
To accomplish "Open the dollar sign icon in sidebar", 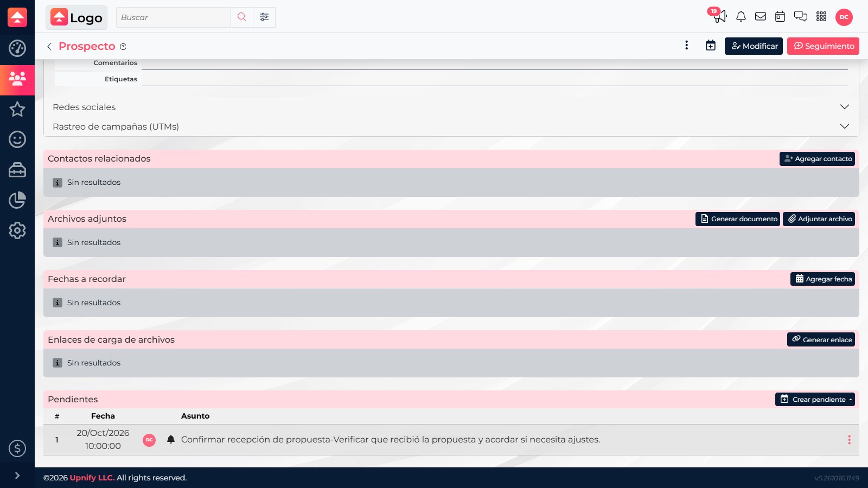I will pos(17,448).
